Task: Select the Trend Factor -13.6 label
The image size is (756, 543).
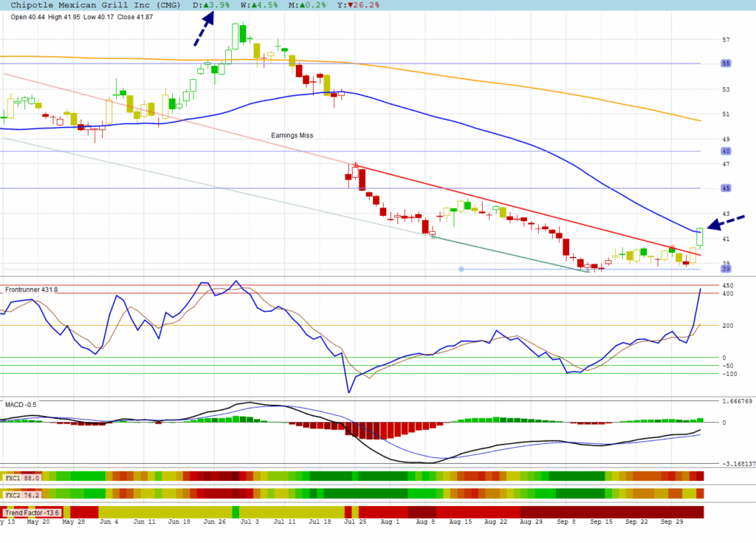Action: (32, 512)
